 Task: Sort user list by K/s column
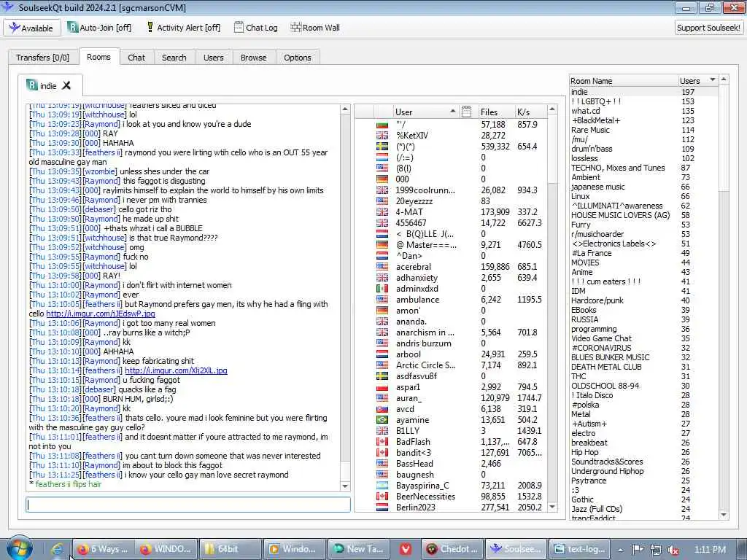pyautogui.click(x=530, y=112)
